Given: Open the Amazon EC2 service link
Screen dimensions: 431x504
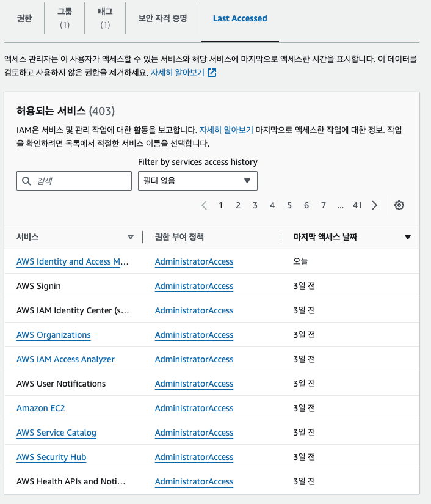Looking at the screenshot, I should point(41,408).
